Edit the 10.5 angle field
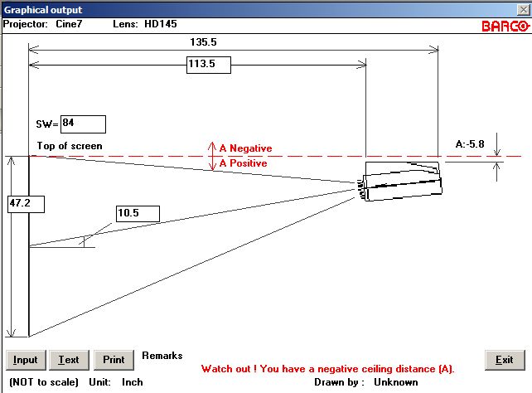 pos(138,214)
